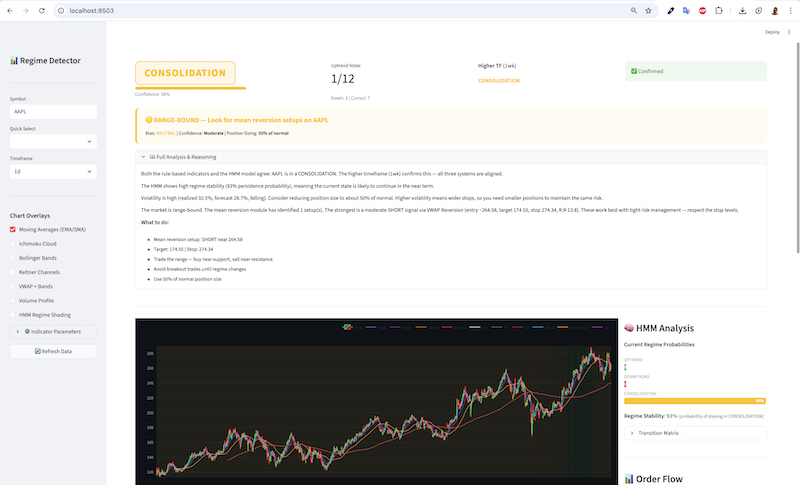Turn on HMM Regime Shading checkbox
800x485 pixels.
tap(13, 313)
